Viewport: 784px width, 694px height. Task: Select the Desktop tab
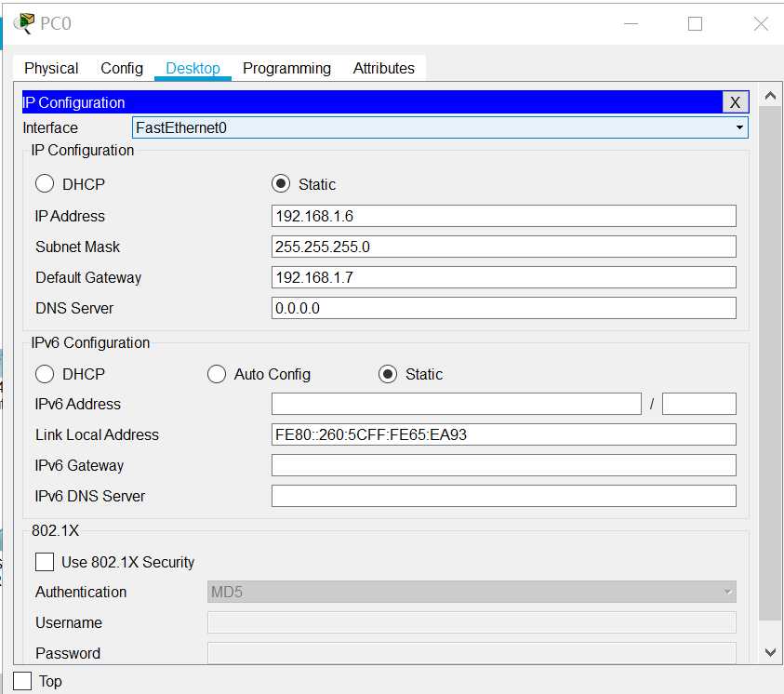(x=193, y=68)
